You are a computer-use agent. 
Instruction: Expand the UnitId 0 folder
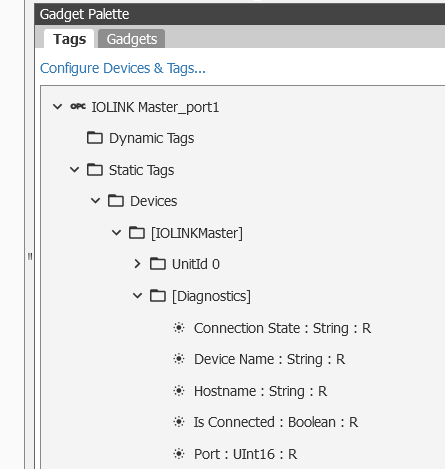pos(137,264)
